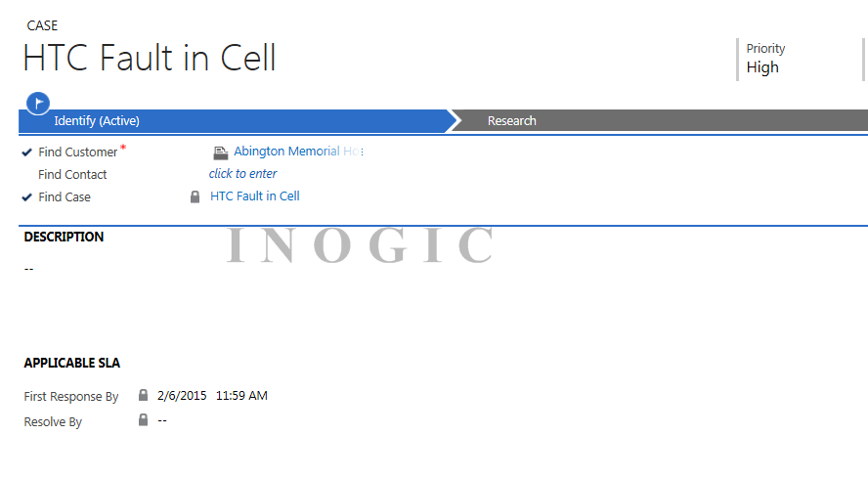Click the Priority High field
Screen dimensions: 868x478
click(765, 60)
